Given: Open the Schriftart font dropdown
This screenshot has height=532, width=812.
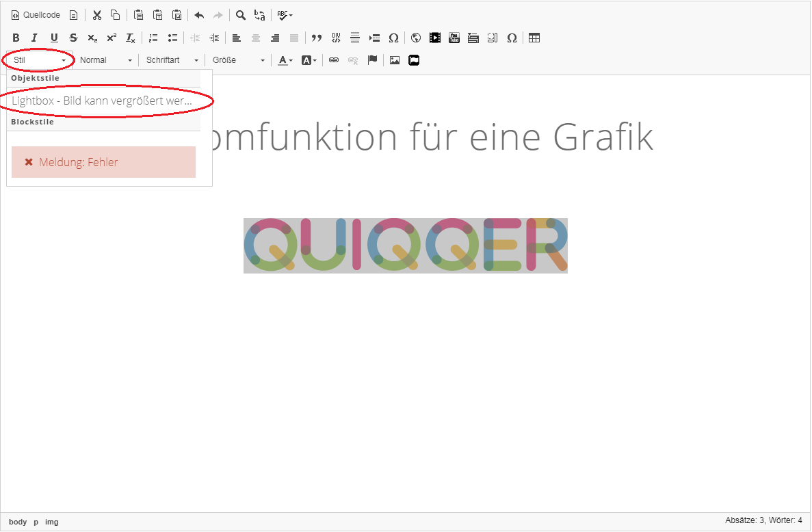Looking at the screenshot, I should (172, 60).
